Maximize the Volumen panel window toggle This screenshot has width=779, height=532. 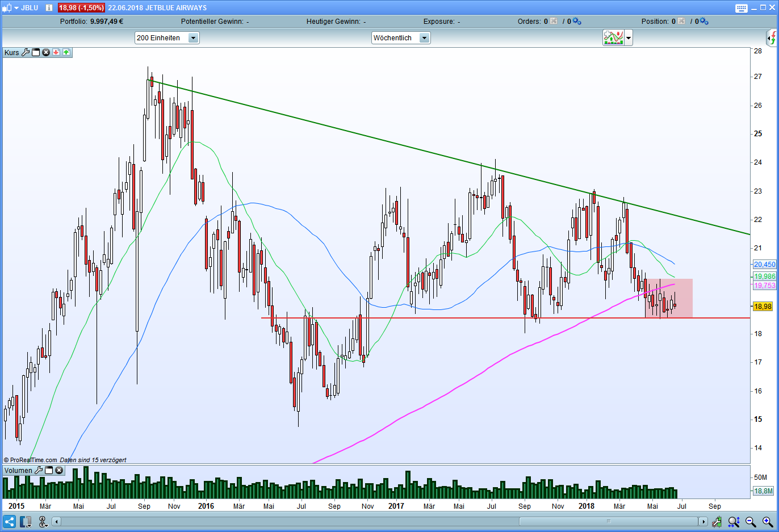[x=49, y=470]
